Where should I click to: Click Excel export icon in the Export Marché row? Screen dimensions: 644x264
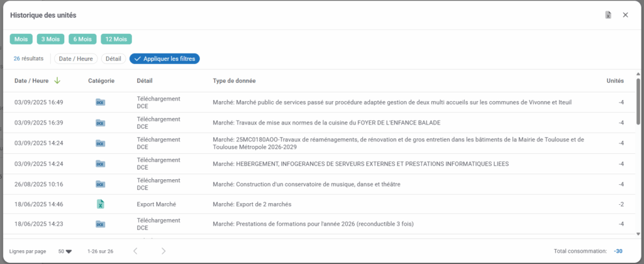pos(100,204)
